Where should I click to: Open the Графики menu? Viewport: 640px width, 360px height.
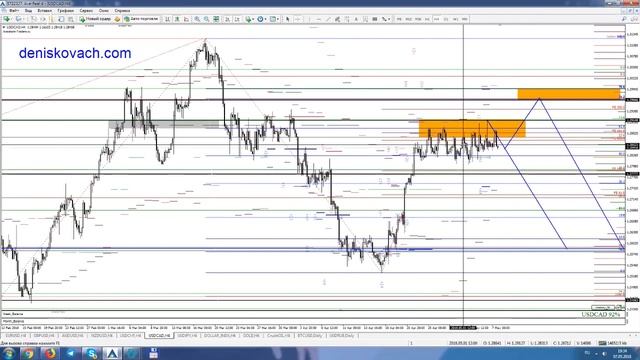pyautogui.click(x=65, y=11)
